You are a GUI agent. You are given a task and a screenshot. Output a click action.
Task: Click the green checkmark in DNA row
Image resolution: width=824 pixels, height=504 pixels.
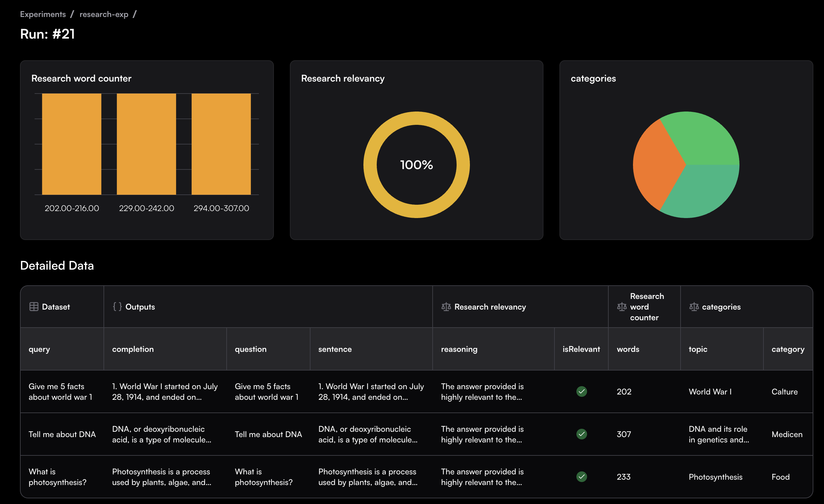point(581,434)
